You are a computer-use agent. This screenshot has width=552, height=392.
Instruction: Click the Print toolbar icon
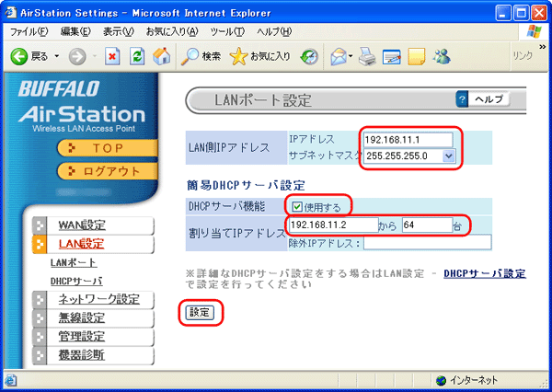click(366, 56)
